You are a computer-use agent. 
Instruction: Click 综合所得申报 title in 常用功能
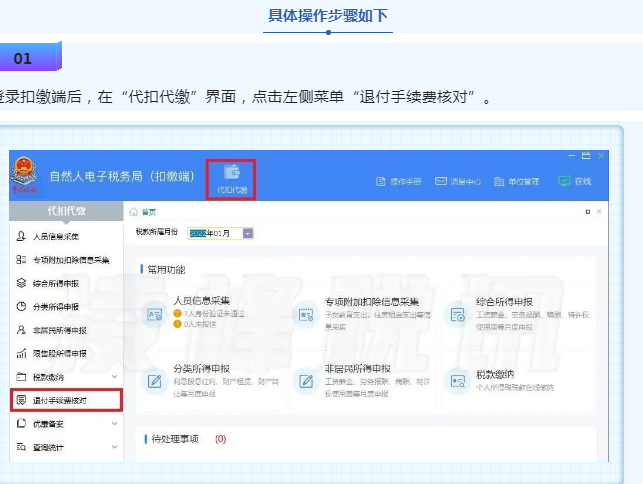[504, 302]
